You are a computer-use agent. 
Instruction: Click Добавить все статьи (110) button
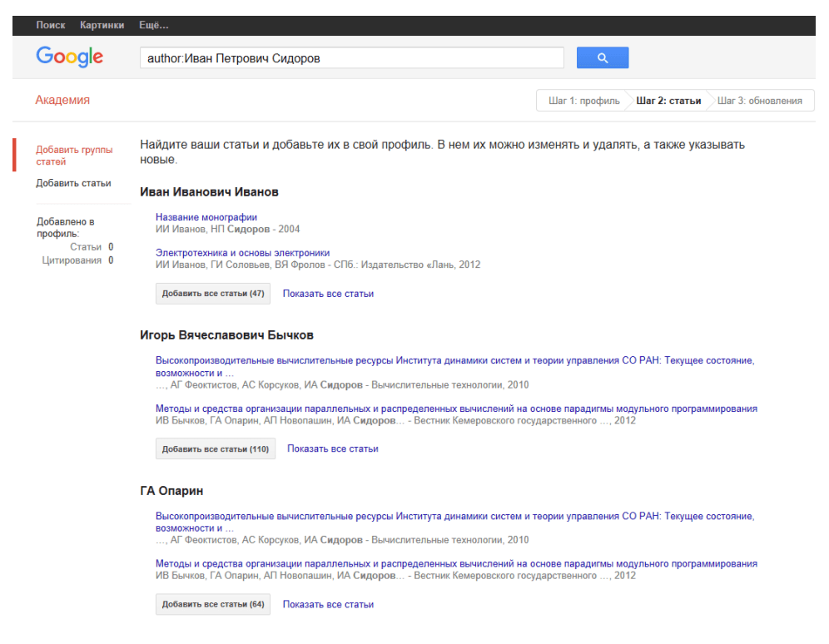coord(216,448)
